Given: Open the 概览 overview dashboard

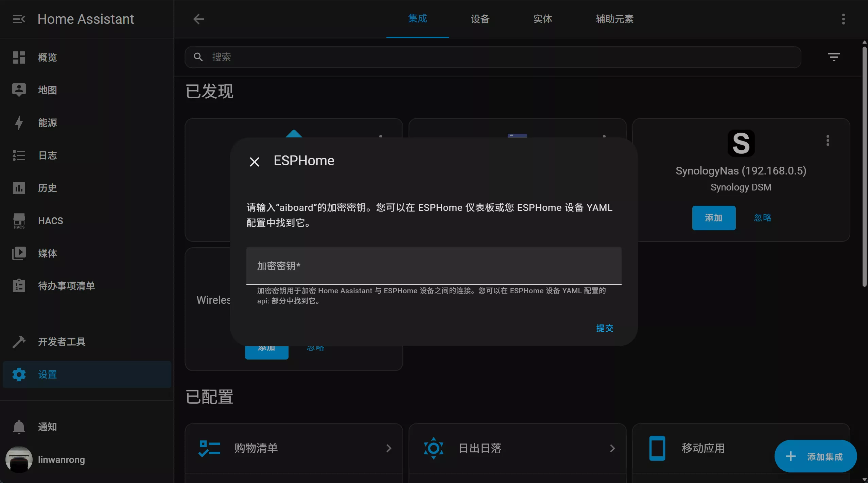Looking at the screenshot, I should pyautogui.click(x=87, y=57).
